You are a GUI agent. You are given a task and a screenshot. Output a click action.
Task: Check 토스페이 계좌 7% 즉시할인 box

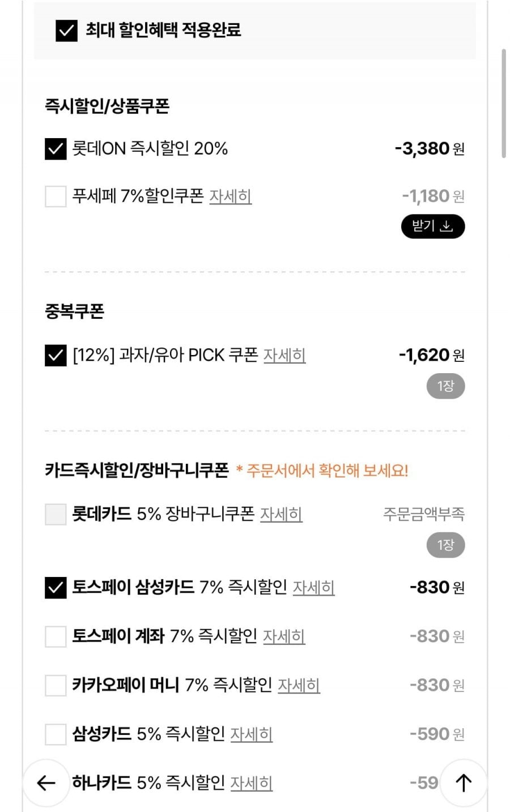click(x=56, y=637)
